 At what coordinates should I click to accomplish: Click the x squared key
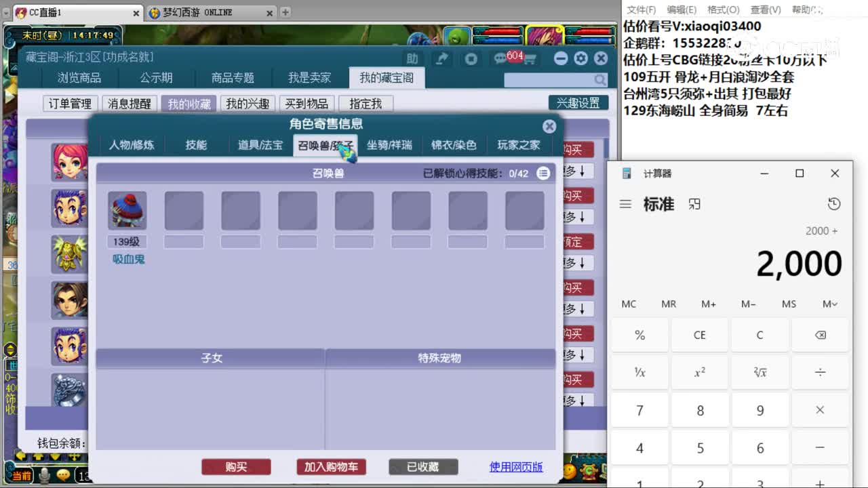click(700, 372)
